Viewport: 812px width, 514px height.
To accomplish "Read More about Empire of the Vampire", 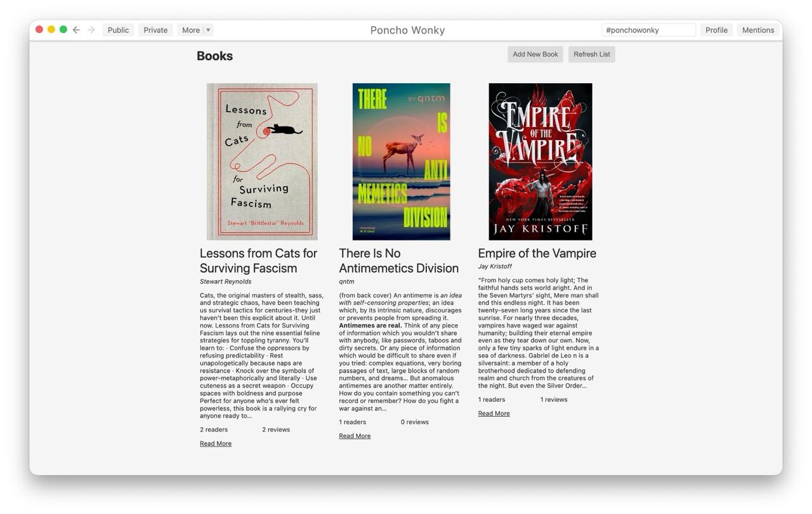I will [494, 413].
